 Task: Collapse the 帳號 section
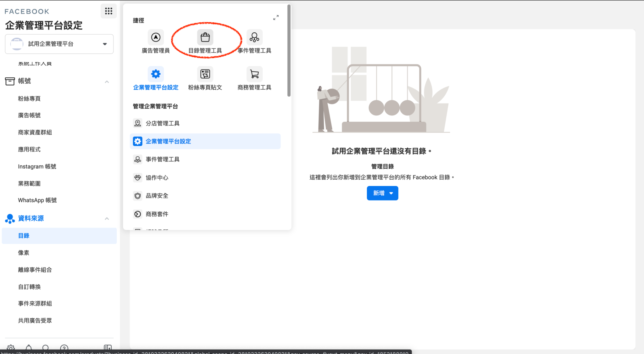point(107,81)
